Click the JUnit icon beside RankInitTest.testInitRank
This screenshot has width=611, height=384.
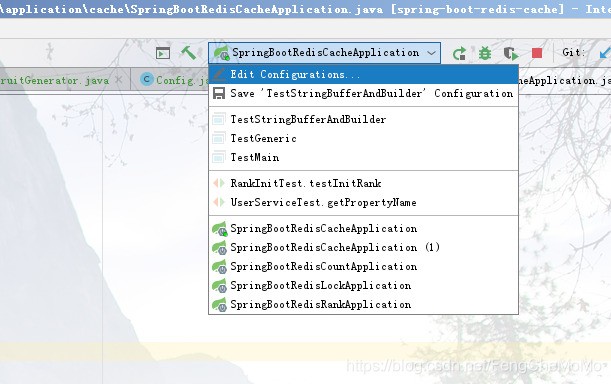[219, 183]
